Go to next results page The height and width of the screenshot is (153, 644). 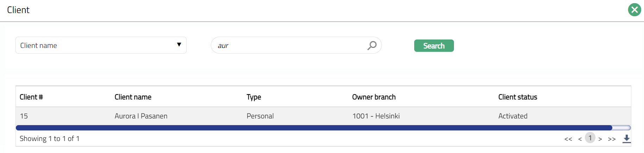pos(600,139)
